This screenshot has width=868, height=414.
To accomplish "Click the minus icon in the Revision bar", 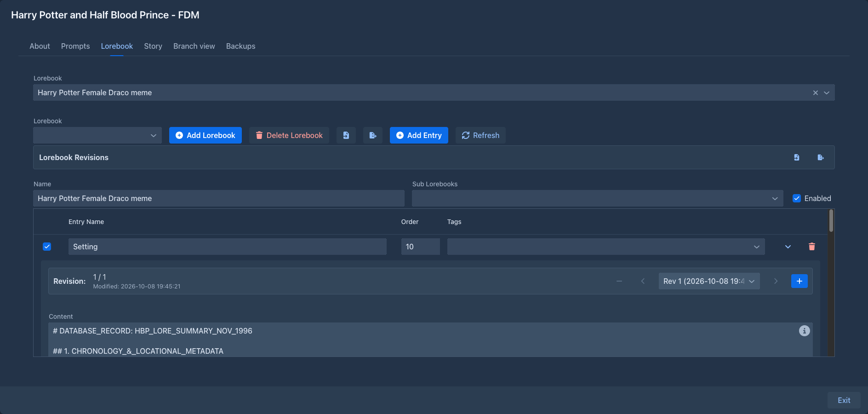I will (619, 281).
